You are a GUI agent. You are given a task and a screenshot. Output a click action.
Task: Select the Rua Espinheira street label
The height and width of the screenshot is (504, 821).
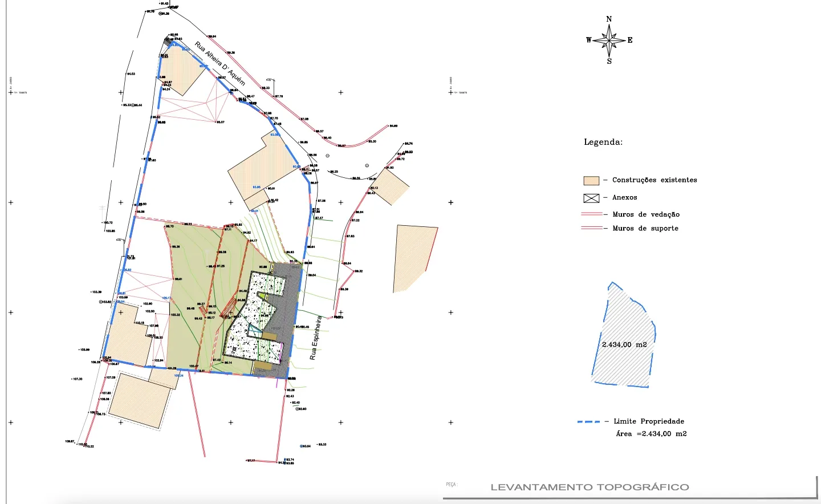315,338
